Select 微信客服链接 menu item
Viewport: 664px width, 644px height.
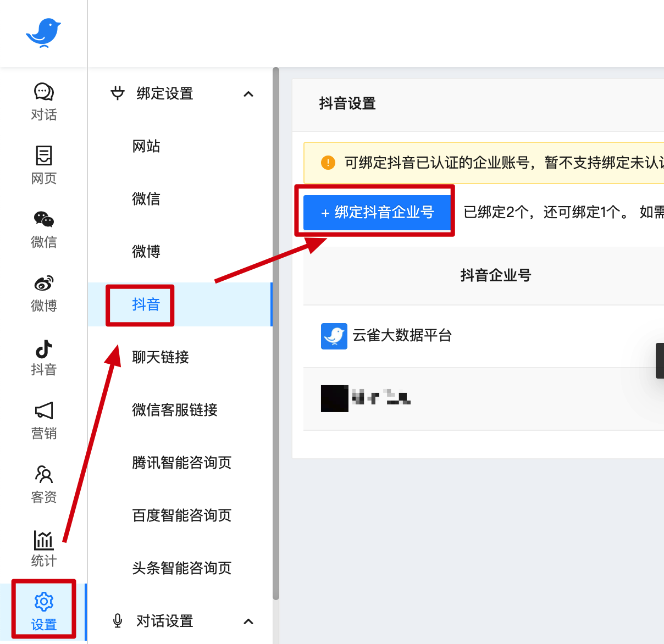[175, 410]
